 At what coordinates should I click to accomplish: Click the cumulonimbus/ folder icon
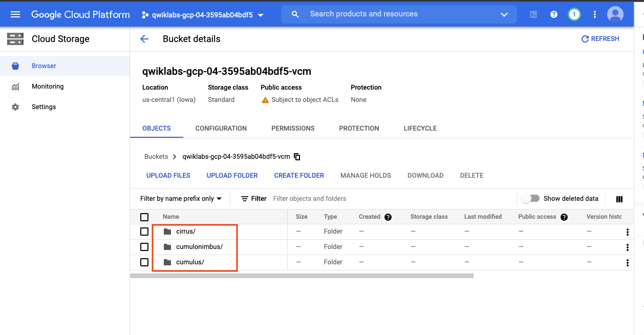coord(167,247)
